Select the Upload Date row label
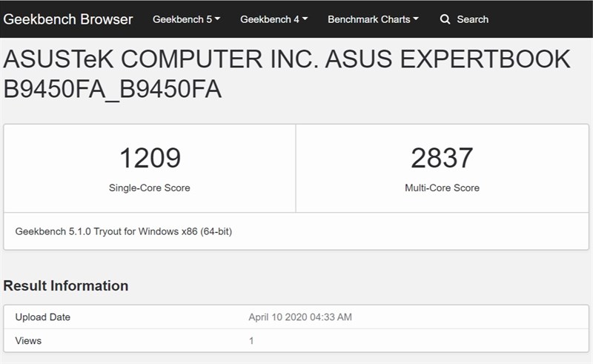 click(43, 317)
